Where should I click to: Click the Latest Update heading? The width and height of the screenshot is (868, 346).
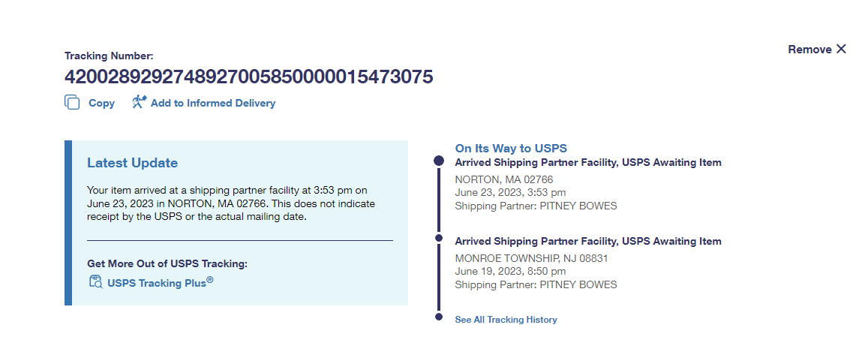coord(132,163)
